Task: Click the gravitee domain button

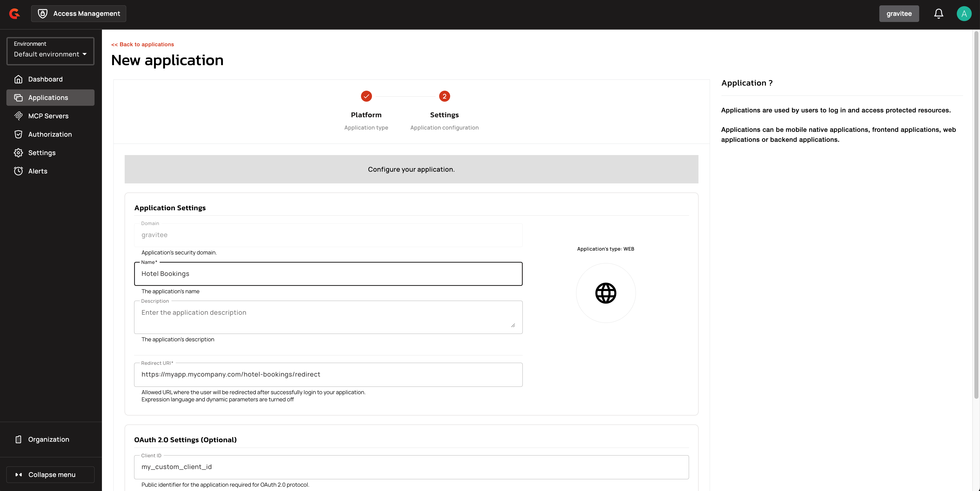Action: (x=899, y=14)
